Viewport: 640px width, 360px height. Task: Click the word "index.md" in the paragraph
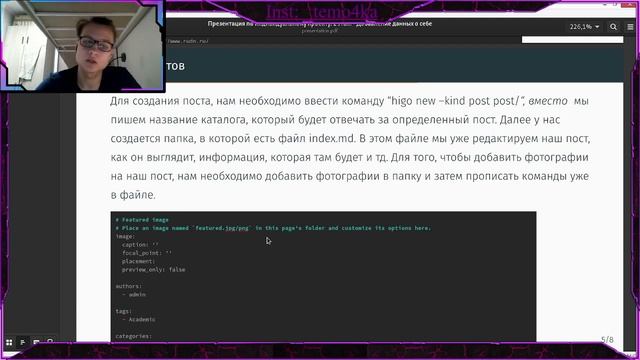332,138
